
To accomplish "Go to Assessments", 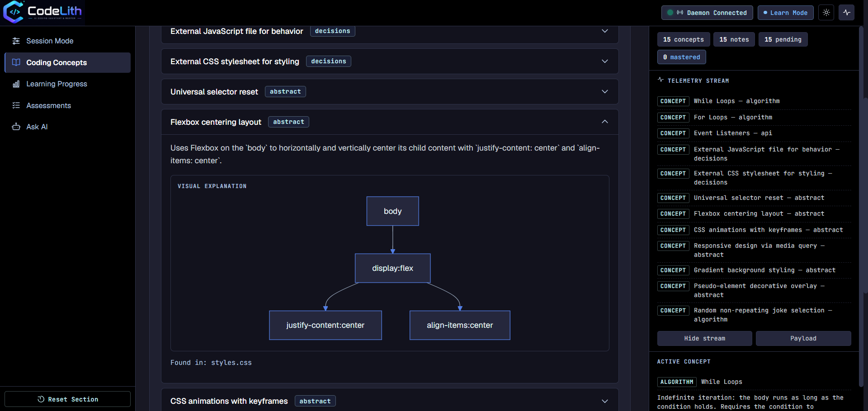I will 68,105.
